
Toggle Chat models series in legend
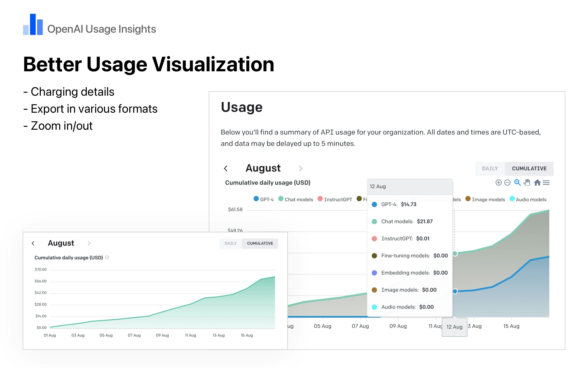296,199
